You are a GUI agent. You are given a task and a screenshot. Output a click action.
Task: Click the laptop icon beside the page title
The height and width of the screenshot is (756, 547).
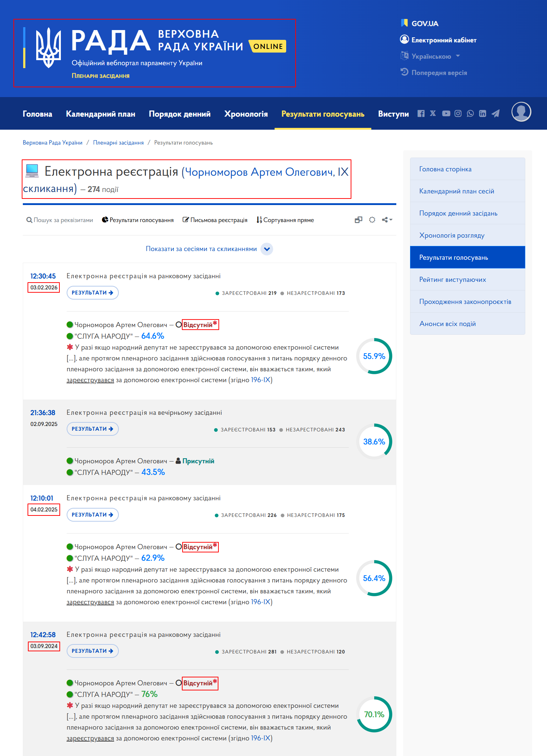click(x=32, y=171)
